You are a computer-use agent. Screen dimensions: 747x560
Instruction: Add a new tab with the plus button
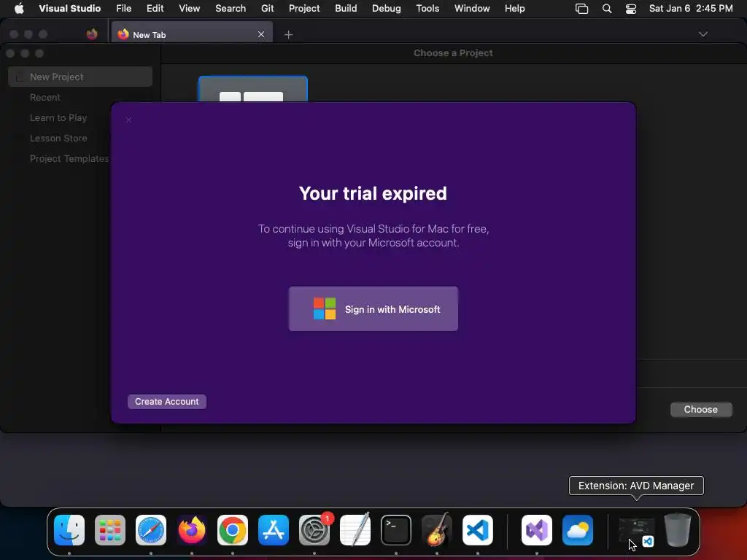click(288, 34)
